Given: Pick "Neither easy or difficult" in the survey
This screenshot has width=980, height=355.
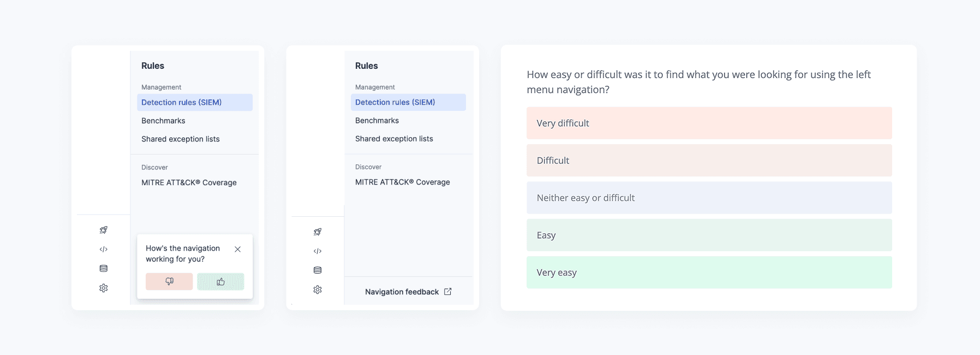Looking at the screenshot, I should 709,198.
